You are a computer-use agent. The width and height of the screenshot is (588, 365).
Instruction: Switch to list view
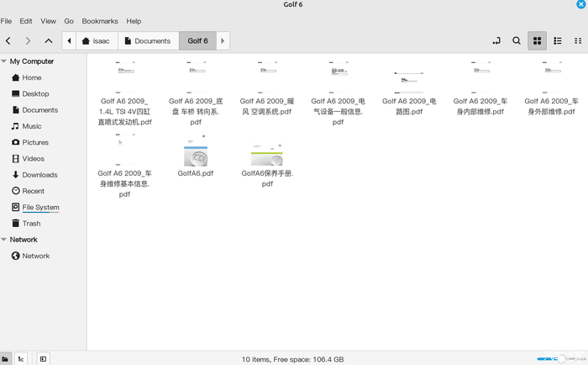coord(557,40)
